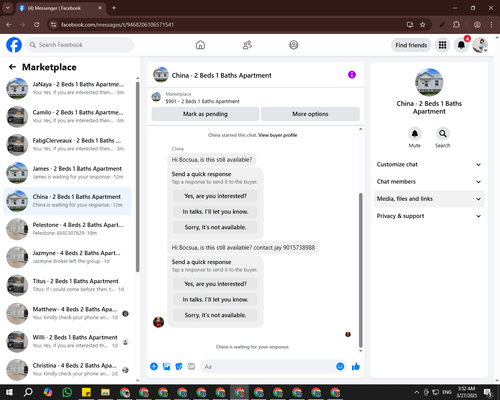This screenshot has width=500, height=400.
Task: Send first "Sorry, it's not available." quick response
Action: (x=215, y=227)
